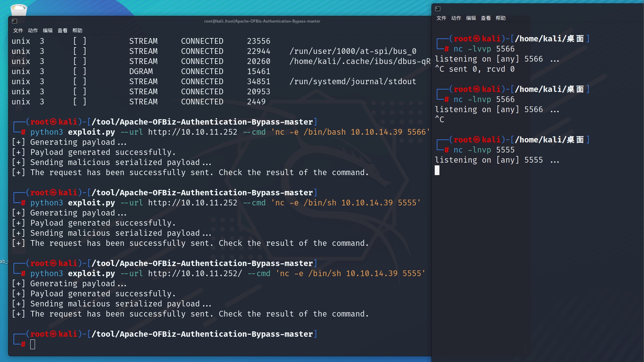
Task: Click the block cursor in the right terminal
Action: pyautogui.click(x=437, y=170)
